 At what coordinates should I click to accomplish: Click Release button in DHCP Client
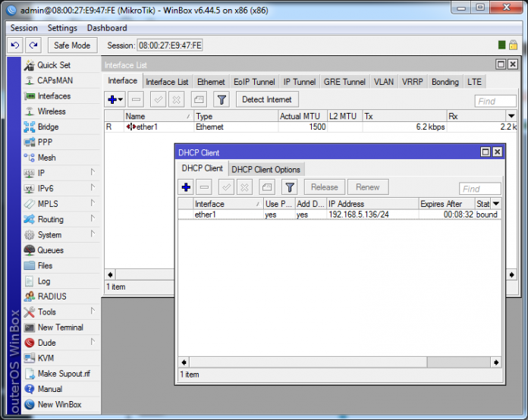coord(325,187)
